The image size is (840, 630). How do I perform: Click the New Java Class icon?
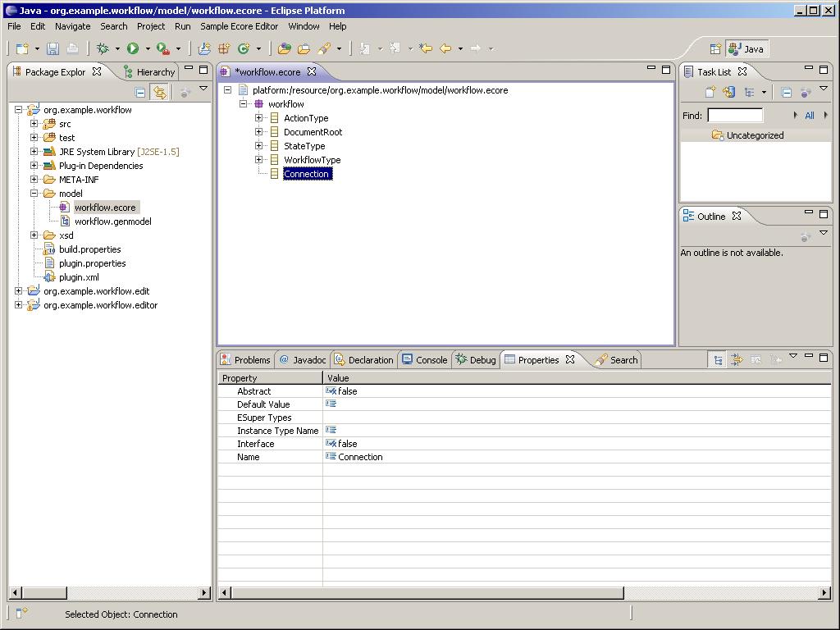pyautogui.click(x=243, y=48)
